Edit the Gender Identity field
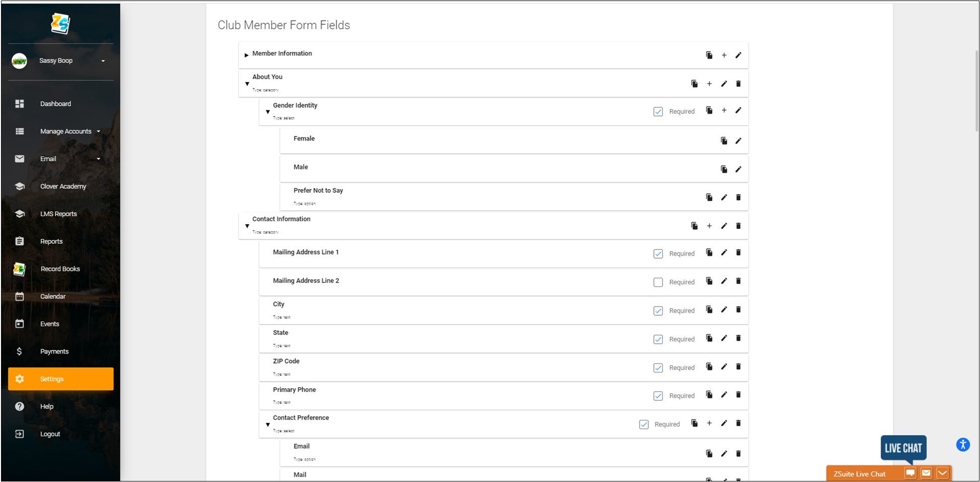The width and height of the screenshot is (980, 482). pyautogui.click(x=739, y=110)
